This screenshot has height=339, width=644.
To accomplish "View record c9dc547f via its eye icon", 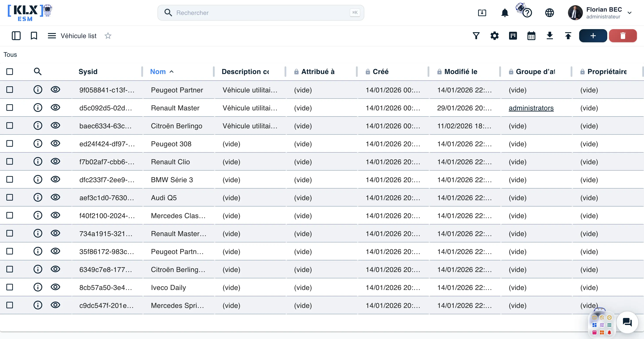I will (55, 305).
